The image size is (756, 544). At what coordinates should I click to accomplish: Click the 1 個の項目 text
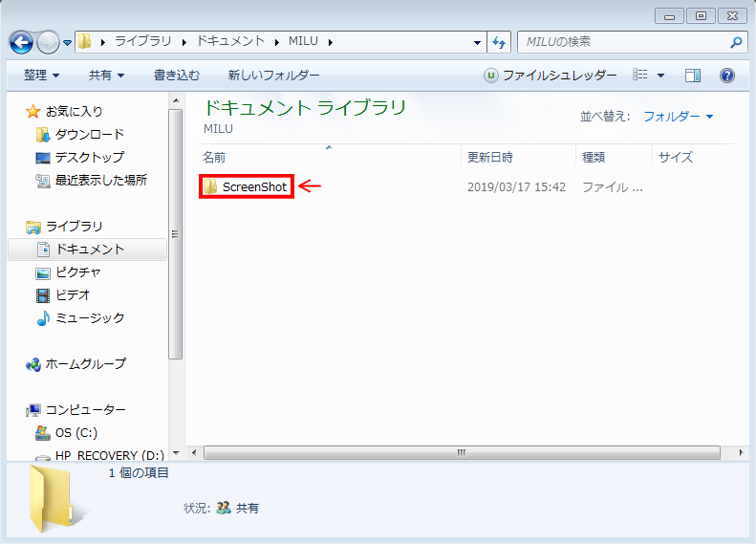[x=139, y=473]
